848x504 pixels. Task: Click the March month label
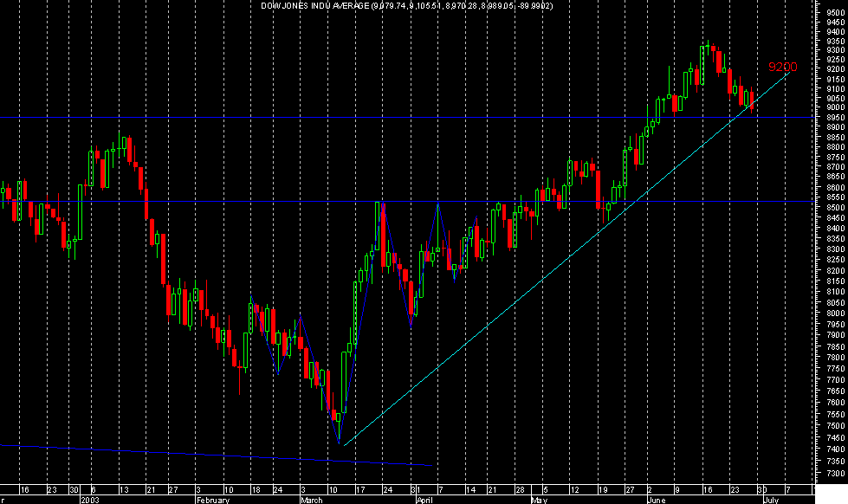click(x=312, y=501)
